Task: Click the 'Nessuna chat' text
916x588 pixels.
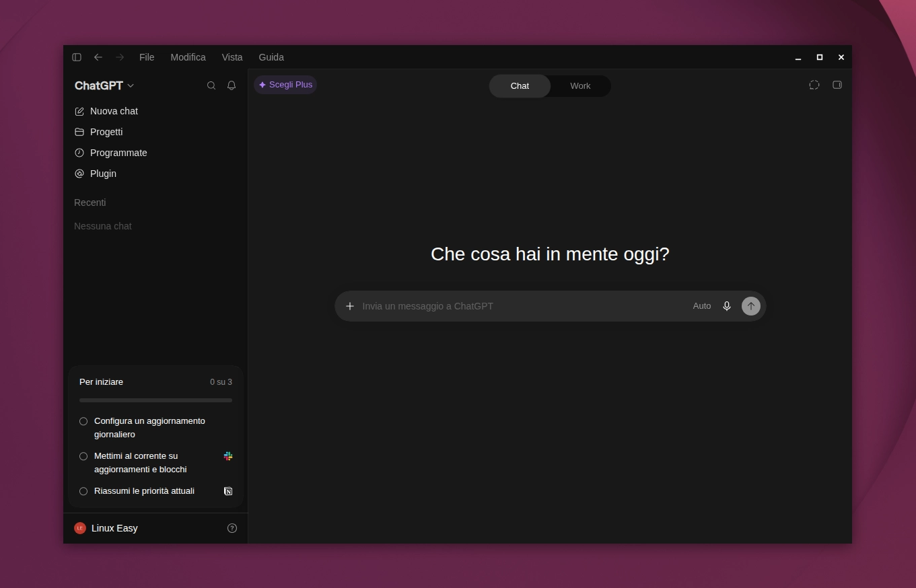Action: (x=103, y=226)
